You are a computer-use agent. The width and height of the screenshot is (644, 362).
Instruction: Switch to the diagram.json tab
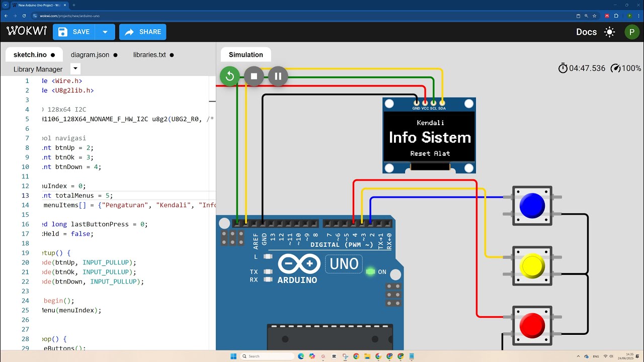click(x=94, y=55)
